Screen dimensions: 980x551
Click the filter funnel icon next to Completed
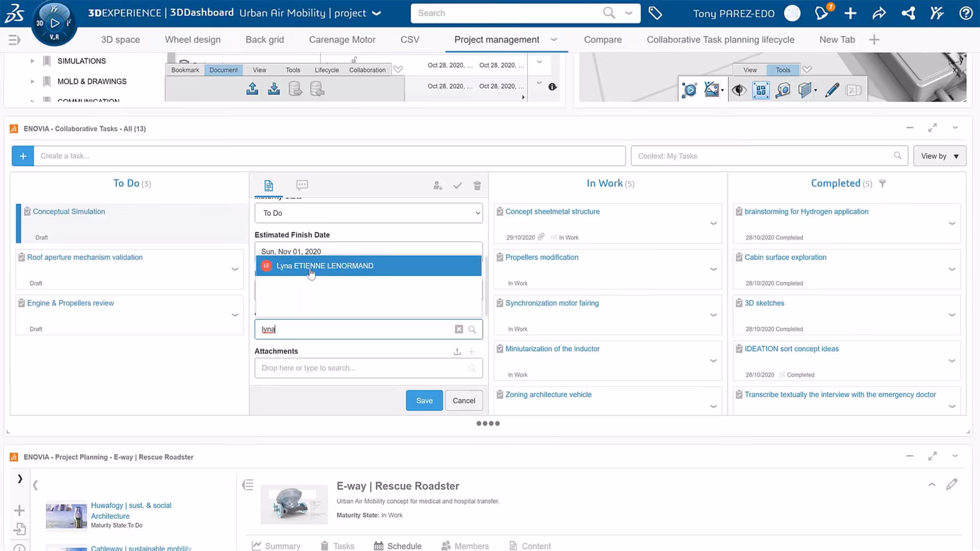pos(883,184)
